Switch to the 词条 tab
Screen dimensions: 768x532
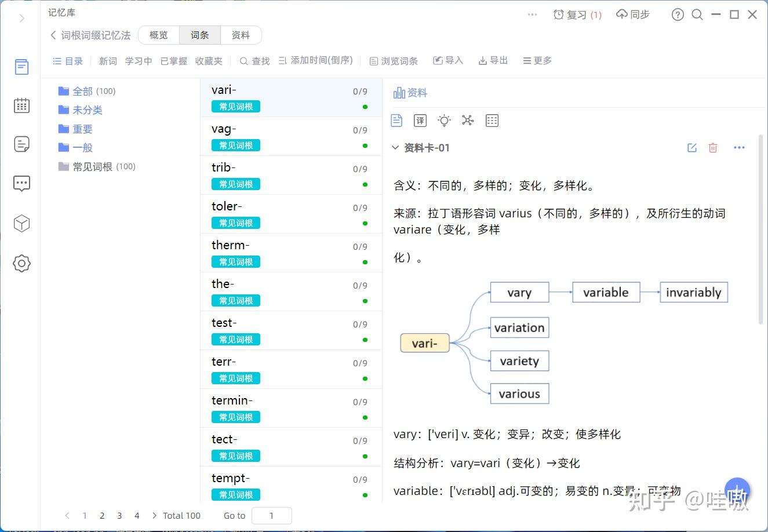(x=200, y=35)
